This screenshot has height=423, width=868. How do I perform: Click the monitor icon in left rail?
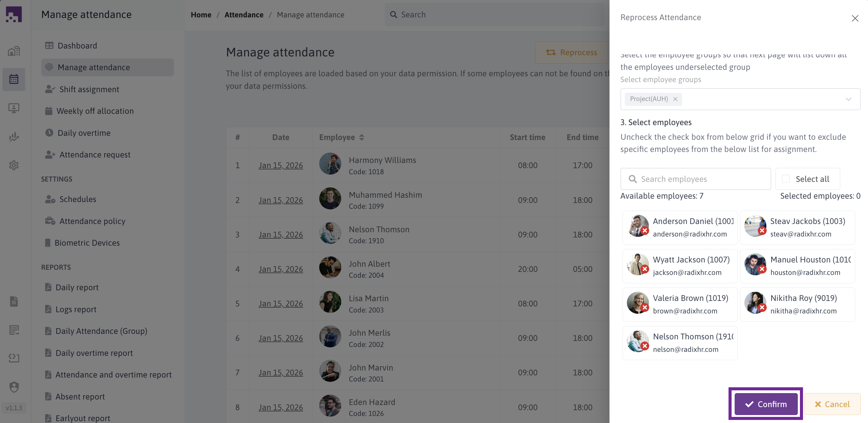point(14,108)
